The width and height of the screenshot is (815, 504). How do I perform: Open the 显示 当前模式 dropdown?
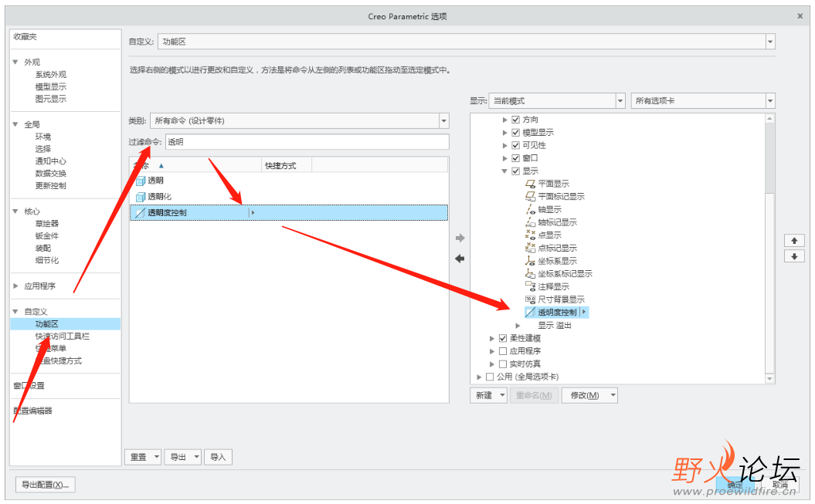(x=620, y=100)
